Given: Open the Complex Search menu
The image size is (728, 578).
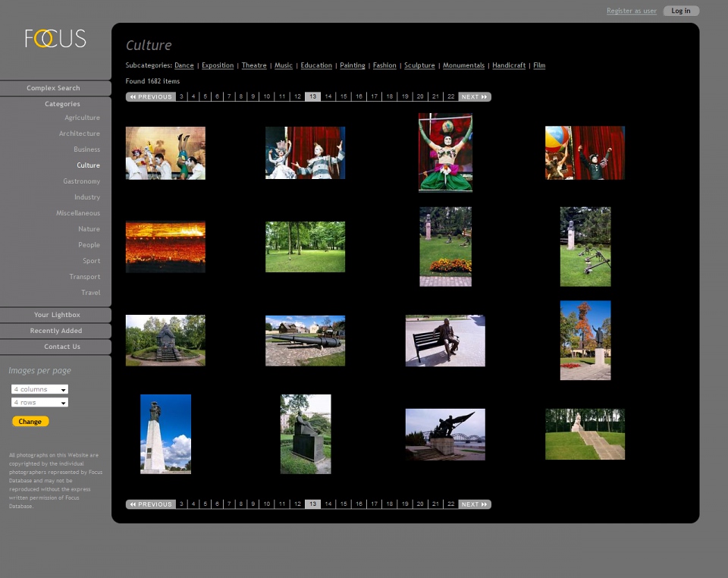Looking at the screenshot, I should pos(53,88).
